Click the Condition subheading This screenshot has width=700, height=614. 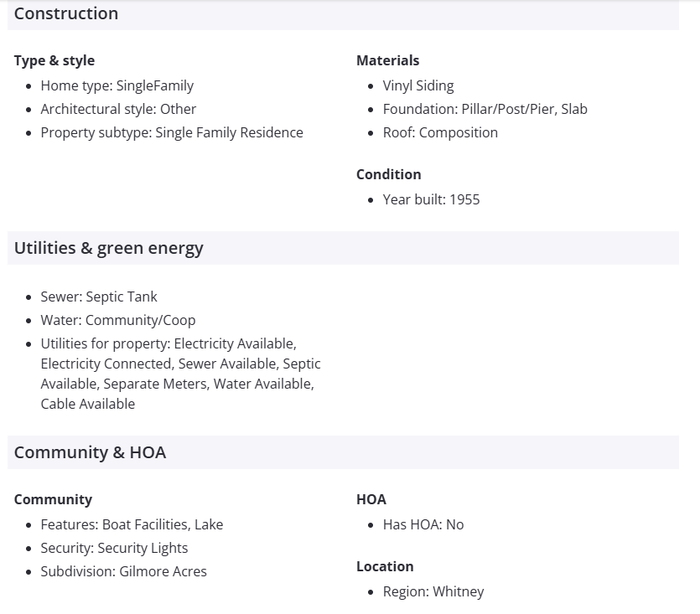click(x=388, y=174)
